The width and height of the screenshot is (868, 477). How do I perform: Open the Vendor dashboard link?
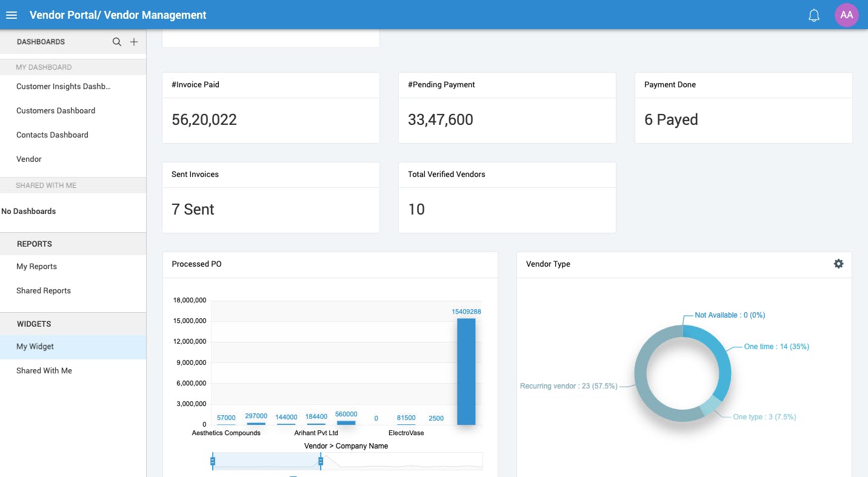click(x=29, y=159)
